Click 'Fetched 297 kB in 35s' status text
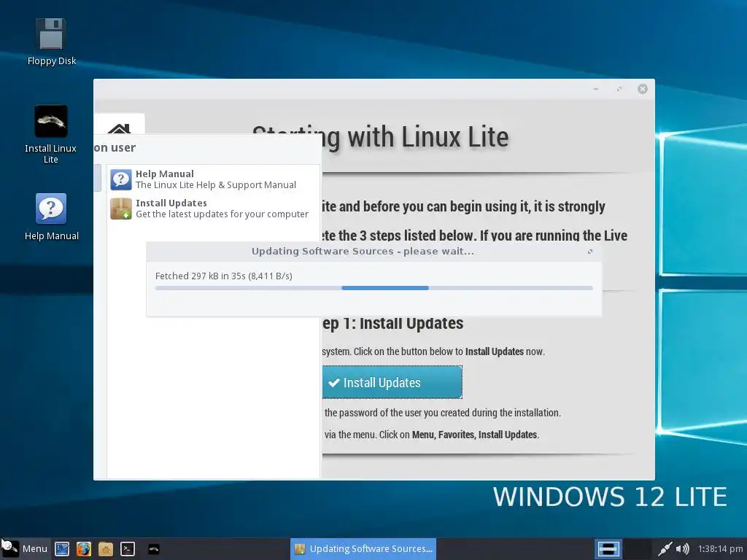 (224, 276)
